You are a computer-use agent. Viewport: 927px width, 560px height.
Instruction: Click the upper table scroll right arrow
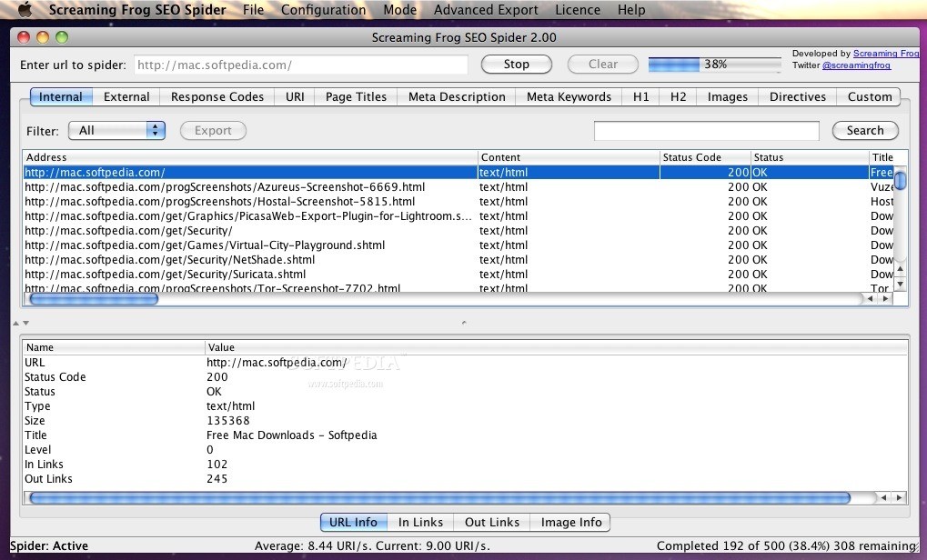(x=885, y=299)
